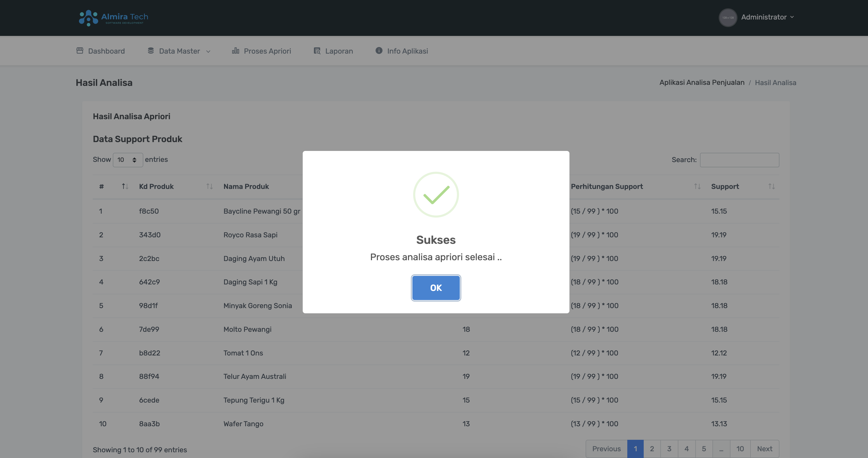Screen dimensions: 868x458
Task: Click the Proses analisa apriori selesai message
Action: 436,257
